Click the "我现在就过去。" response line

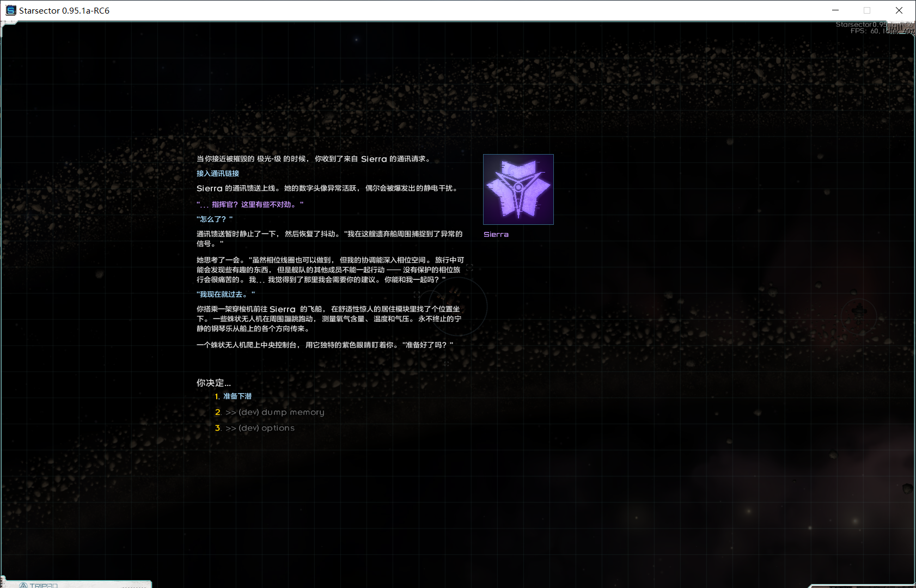[x=225, y=295]
